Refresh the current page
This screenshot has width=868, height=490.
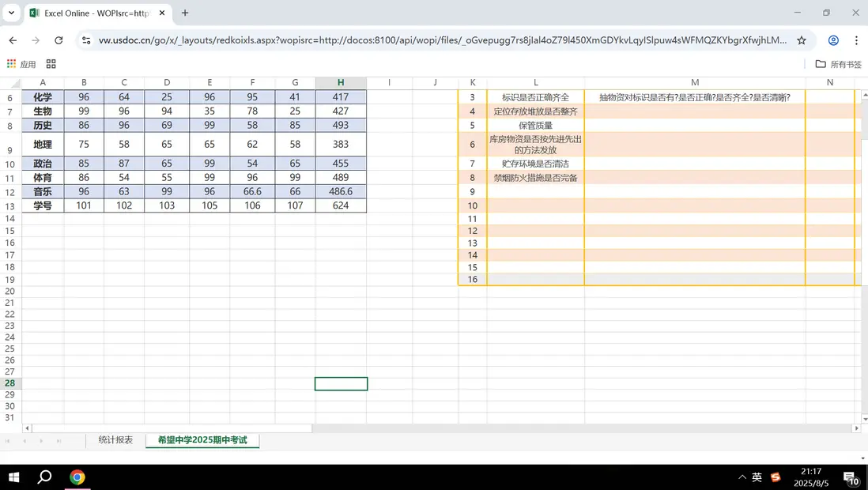tap(58, 38)
